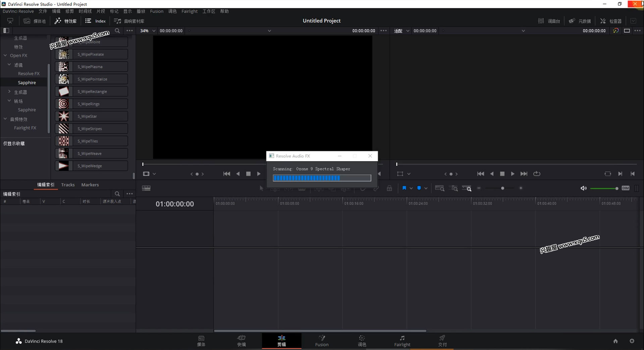
Task: Switch to the Markers tab
Action: (90, 185)
